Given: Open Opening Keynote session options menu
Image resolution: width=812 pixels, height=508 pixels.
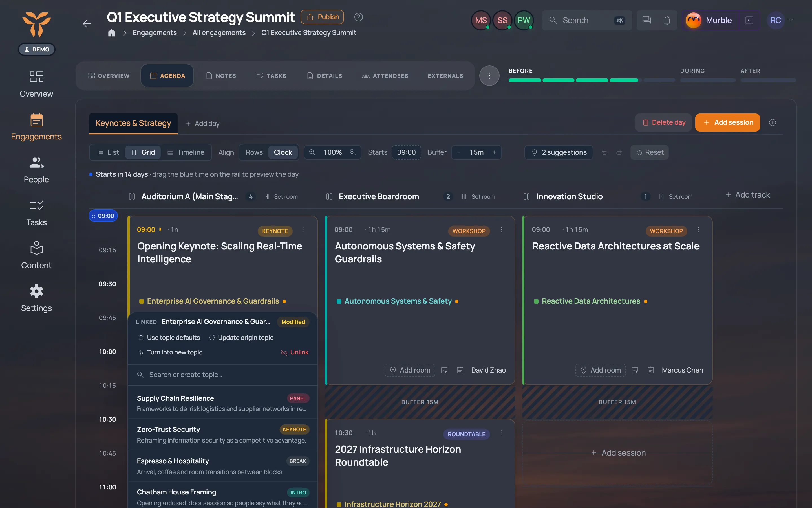Looking at the screenshot, I should [x=304, y=230].
